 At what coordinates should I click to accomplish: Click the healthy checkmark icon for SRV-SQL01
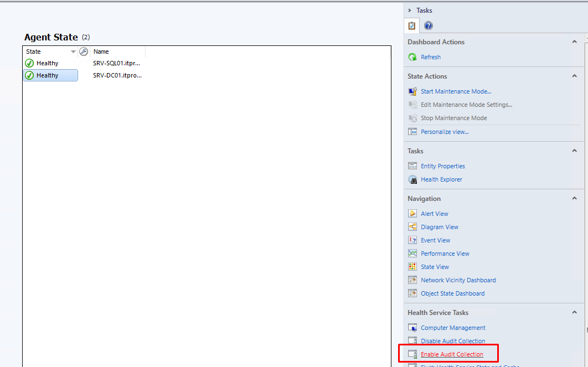point(29,63)
